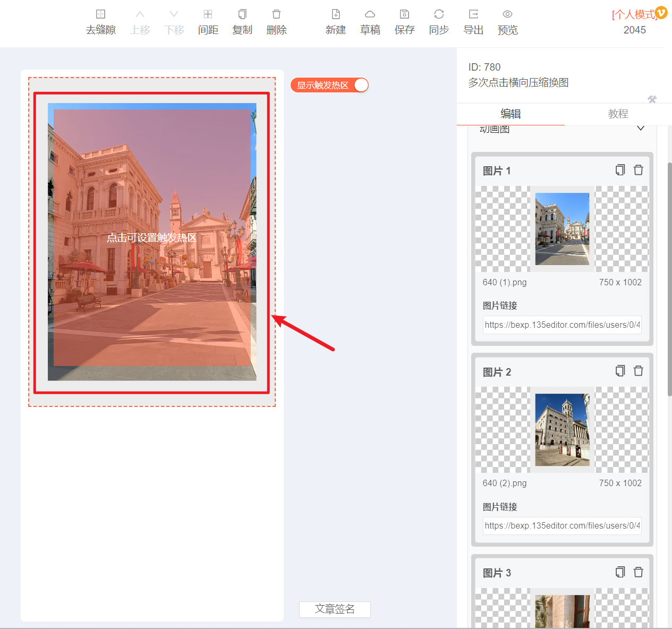Click the ID: 780 text
Image resolution: width=672 pixels, height=629 pixels.
tap(484, 67)
